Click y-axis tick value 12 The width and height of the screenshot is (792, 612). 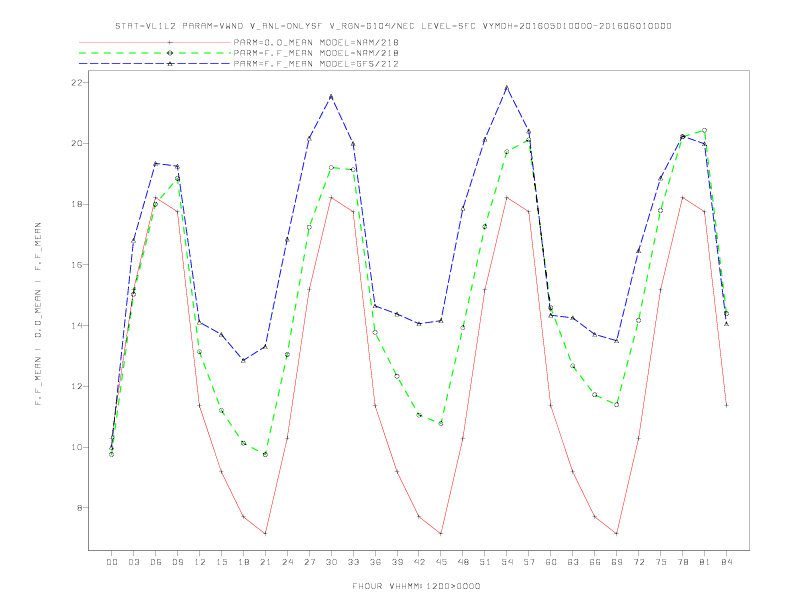click(x=77, y=386)
